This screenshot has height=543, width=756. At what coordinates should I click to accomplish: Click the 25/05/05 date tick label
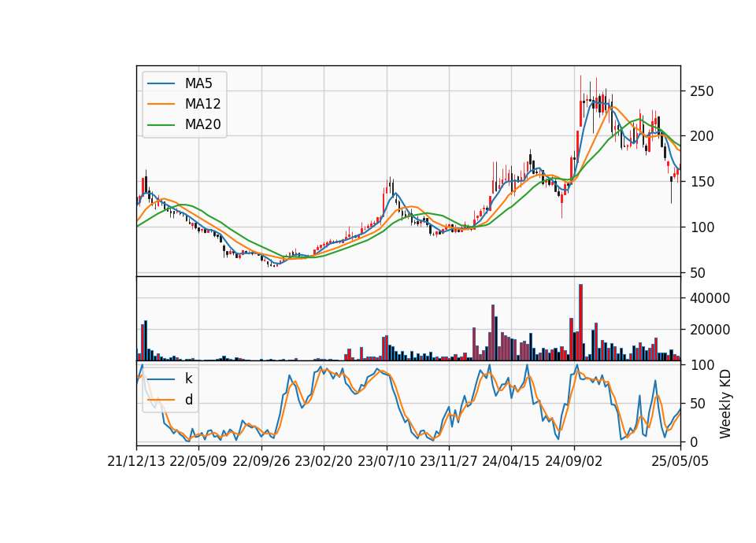click(x=680, y=461)
